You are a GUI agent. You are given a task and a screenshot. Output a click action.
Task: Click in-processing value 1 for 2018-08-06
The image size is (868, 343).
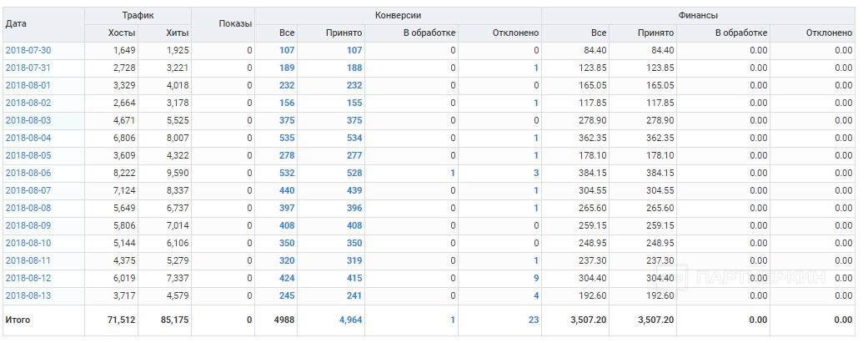[x=453, y=173]
